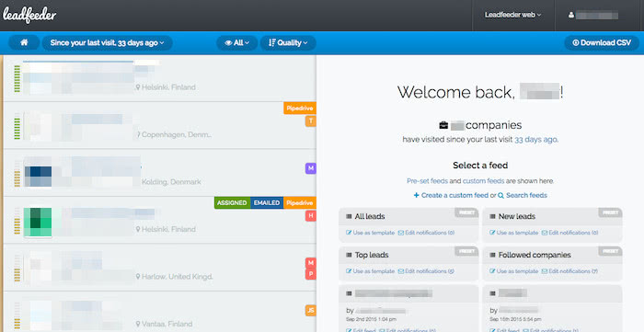Click the Leadfeeder logo
Viewport: 644px width, 332px height.
click(29, 16)
